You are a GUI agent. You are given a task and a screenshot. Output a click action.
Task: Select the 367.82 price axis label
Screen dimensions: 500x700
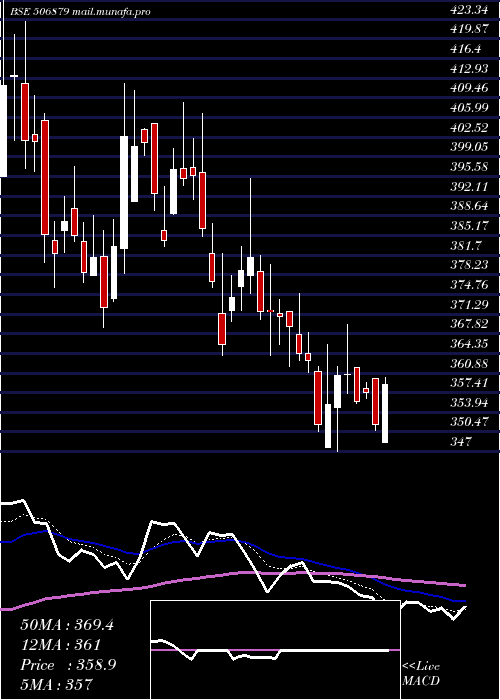coord(469,325)
